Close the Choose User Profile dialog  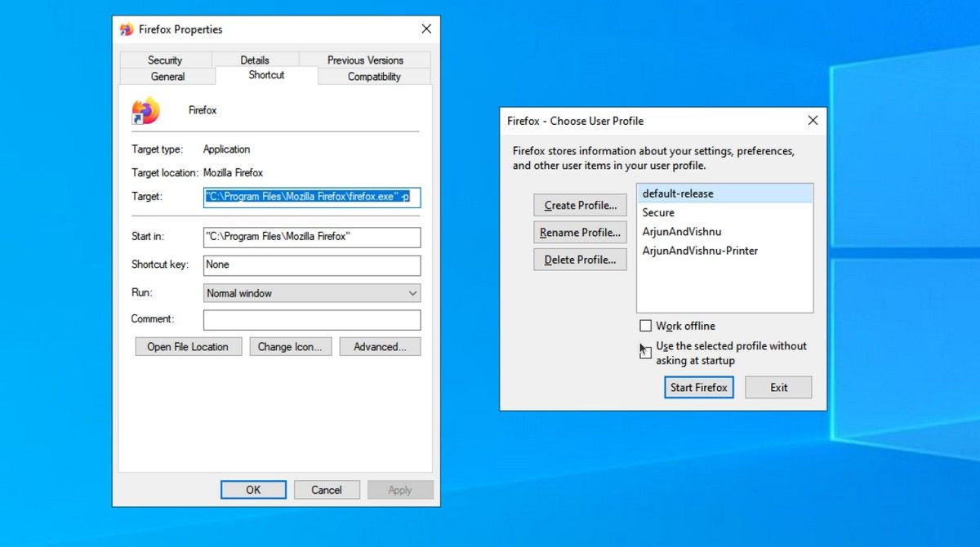(x=813, y=120)
